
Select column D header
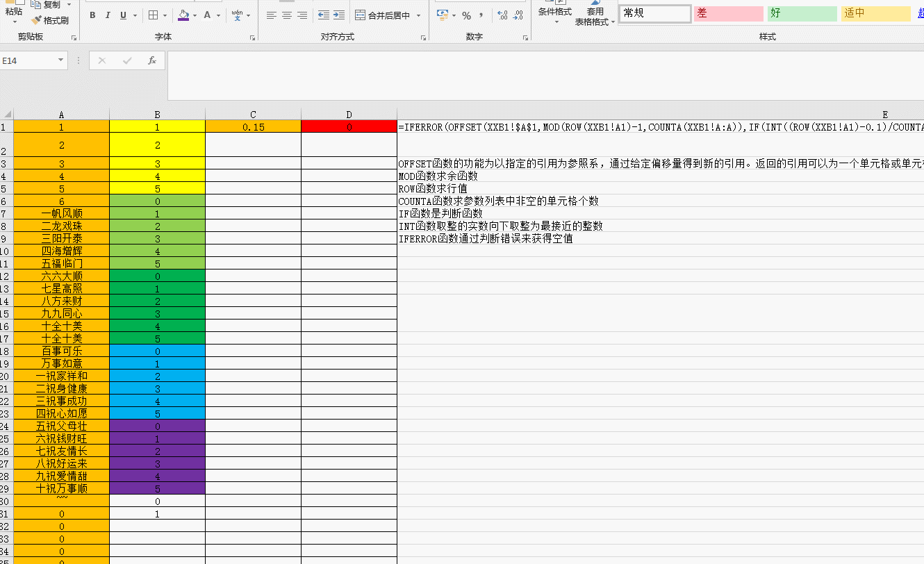[x=349, y=115]
